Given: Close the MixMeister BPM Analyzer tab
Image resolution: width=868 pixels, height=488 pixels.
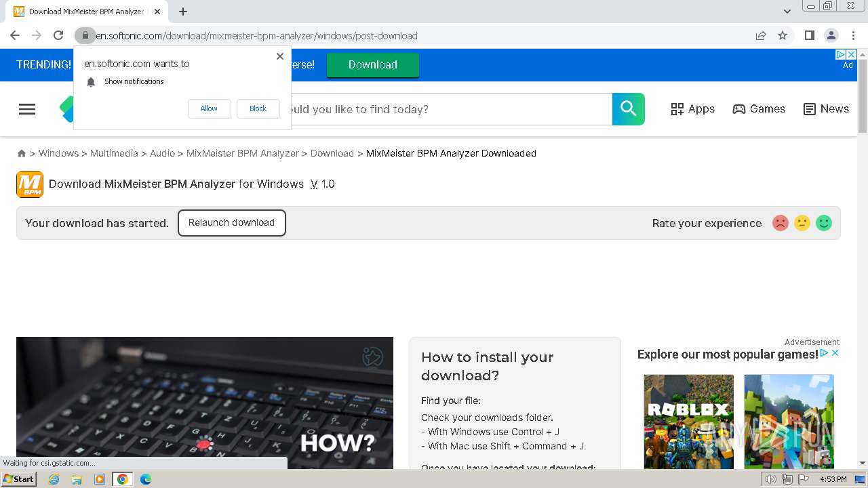Looking at the screenshot, I should (x=157, y=12).
